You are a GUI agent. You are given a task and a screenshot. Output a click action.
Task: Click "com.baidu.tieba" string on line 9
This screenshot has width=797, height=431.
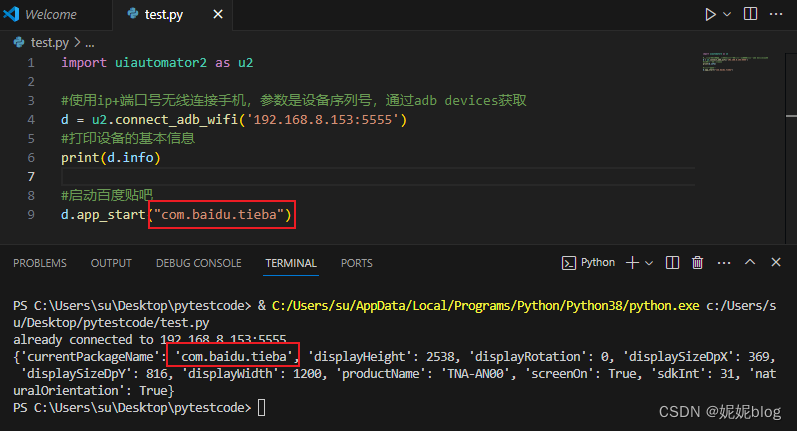(219, 214)
